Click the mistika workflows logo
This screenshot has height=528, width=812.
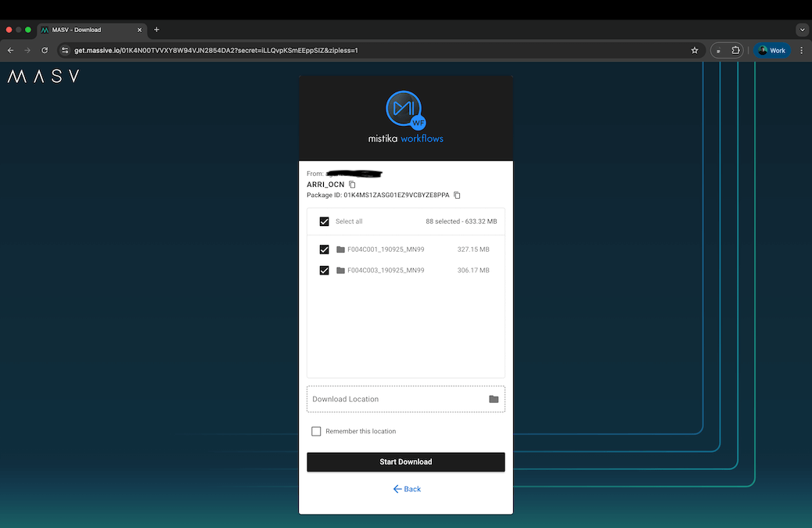pyautogui.click(x=405, y=116)
